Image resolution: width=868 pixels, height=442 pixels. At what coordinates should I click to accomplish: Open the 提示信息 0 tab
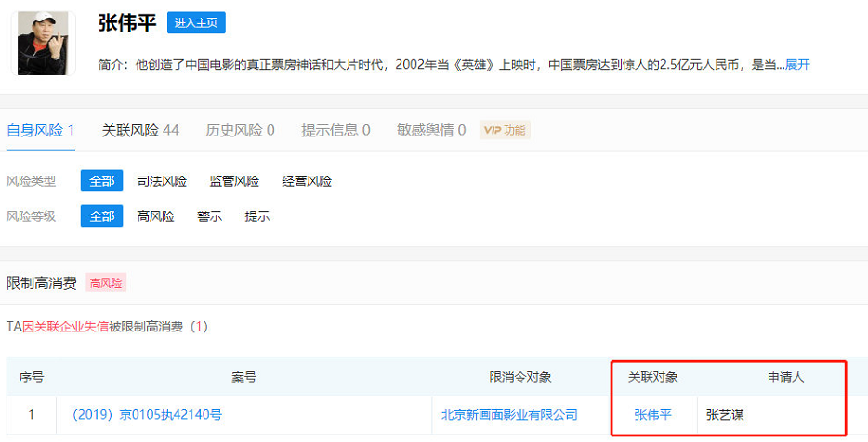coord(335,131)
